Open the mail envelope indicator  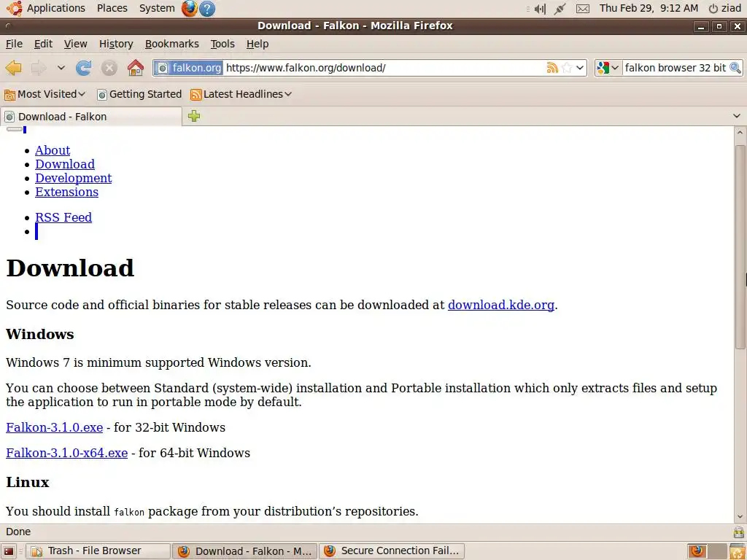pos(583,9)
